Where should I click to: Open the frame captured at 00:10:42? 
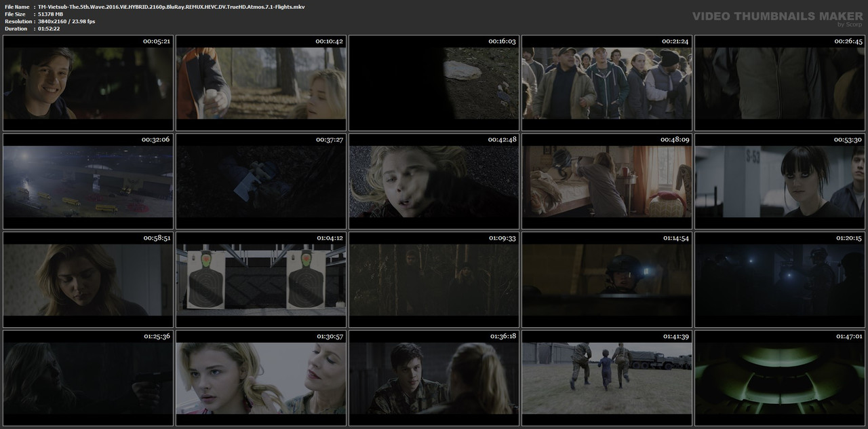[261, 83]
